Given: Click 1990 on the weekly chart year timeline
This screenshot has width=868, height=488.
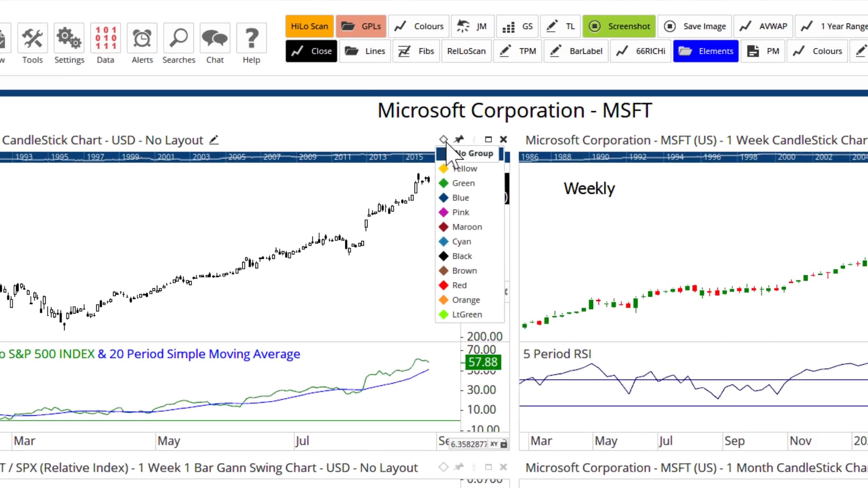Looking at the screenshot, I should 601,157.
